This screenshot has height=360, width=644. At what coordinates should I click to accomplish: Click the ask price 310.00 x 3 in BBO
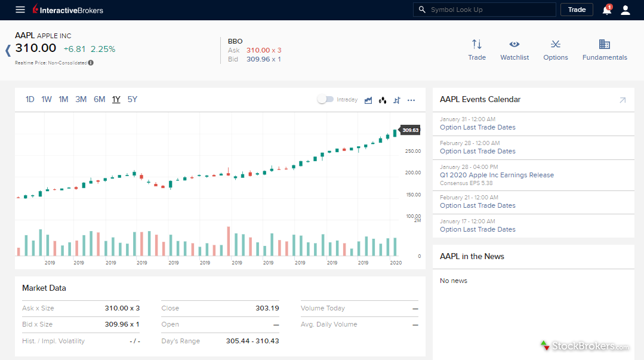[x=264, y=50]
